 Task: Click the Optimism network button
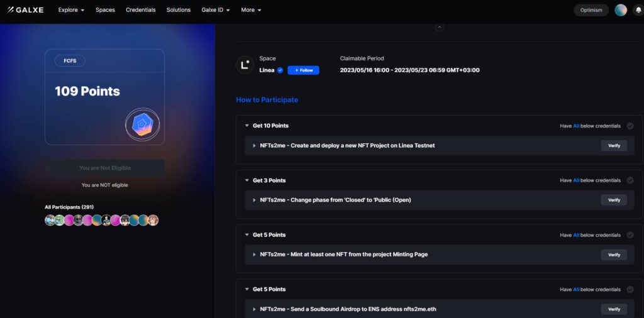[591, 10]
